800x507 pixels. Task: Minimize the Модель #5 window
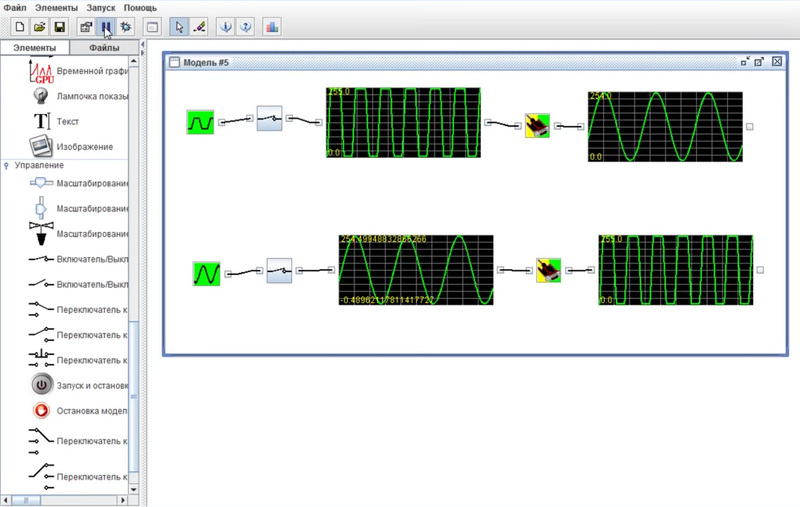(x=745, y=62)
